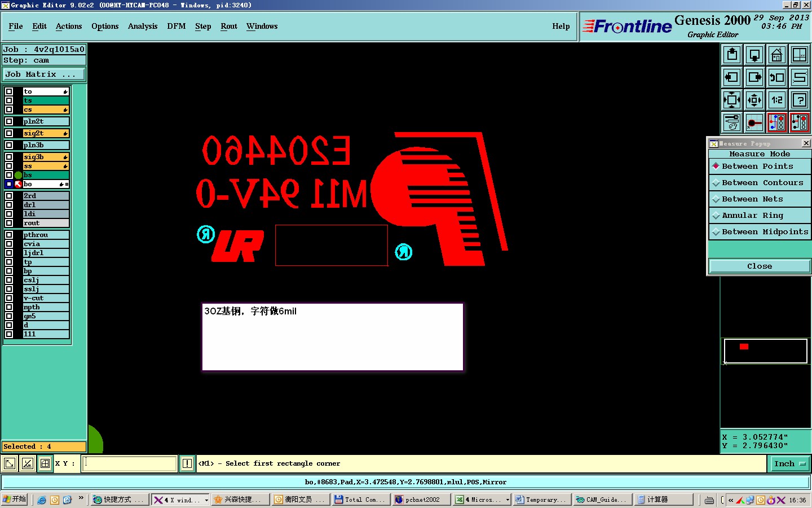Open the Analysis menu
The image size is (812, 508).
(143, 27)
